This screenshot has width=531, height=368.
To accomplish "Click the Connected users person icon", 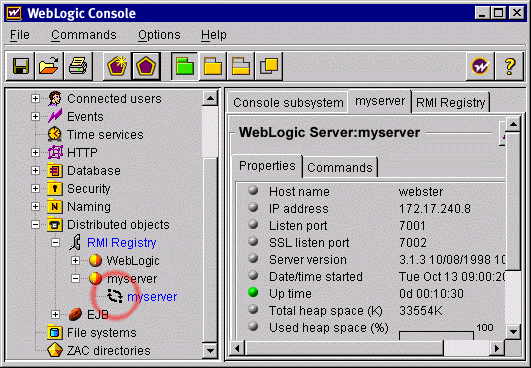I will (x=55, y=99).
